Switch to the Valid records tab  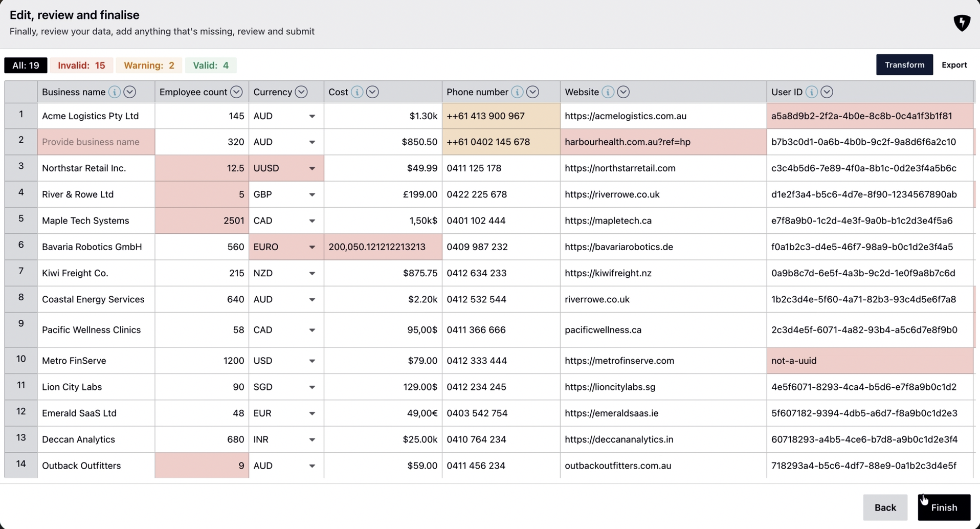click(x=210, y=65)
